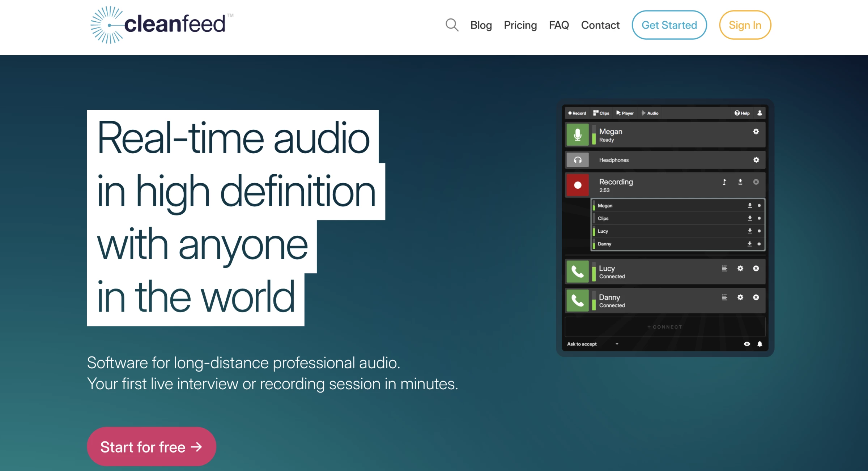Toggle Clips track record dot

click(759, 218)
